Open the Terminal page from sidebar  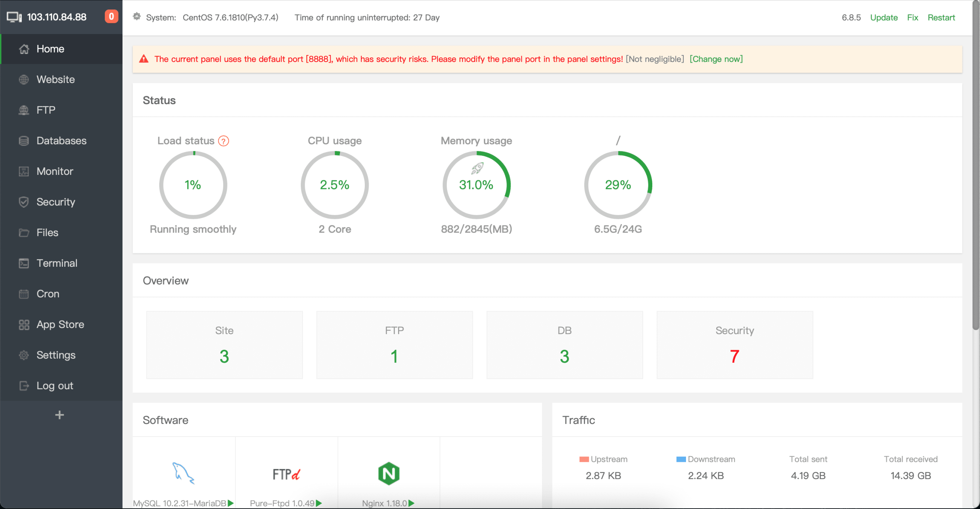57,263
